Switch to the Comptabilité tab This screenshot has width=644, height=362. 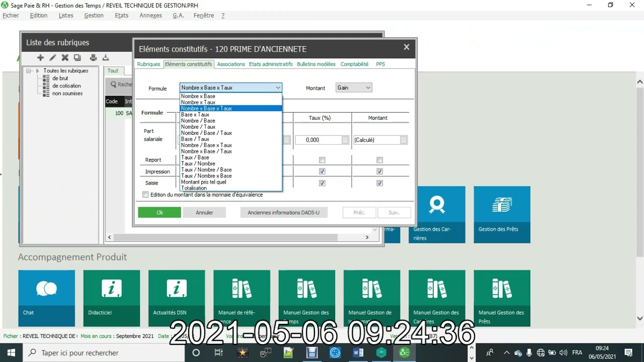click(354, 64)
